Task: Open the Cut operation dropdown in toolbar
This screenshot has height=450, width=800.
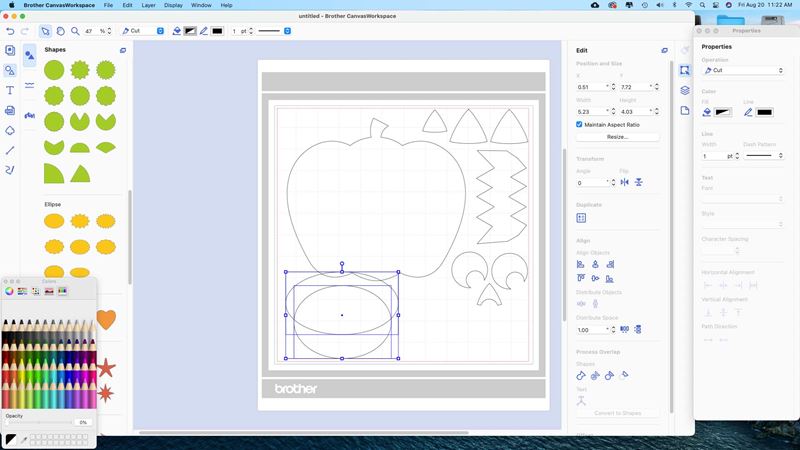Action: (142, 31)
